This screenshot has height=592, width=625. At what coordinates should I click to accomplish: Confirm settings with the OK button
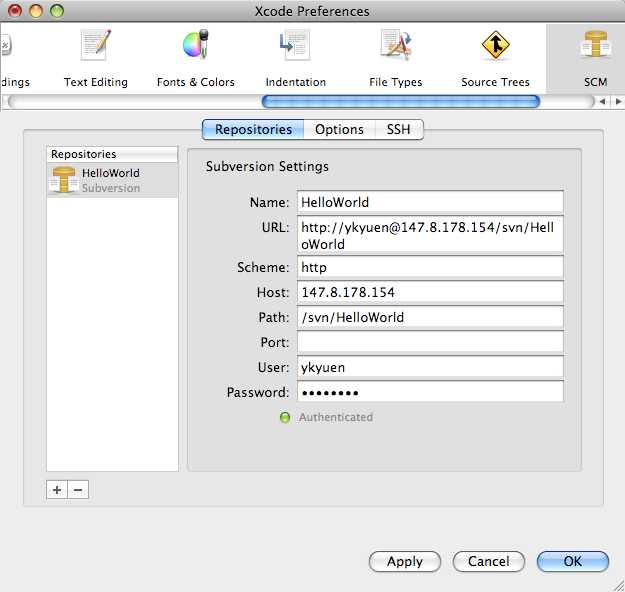pos(572,561)
